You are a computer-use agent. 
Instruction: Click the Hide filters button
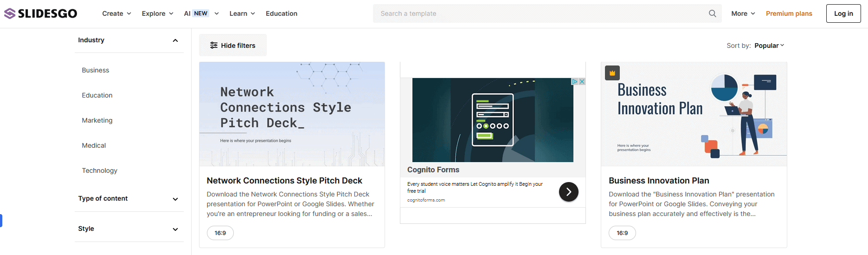click(x=233, y=45)
